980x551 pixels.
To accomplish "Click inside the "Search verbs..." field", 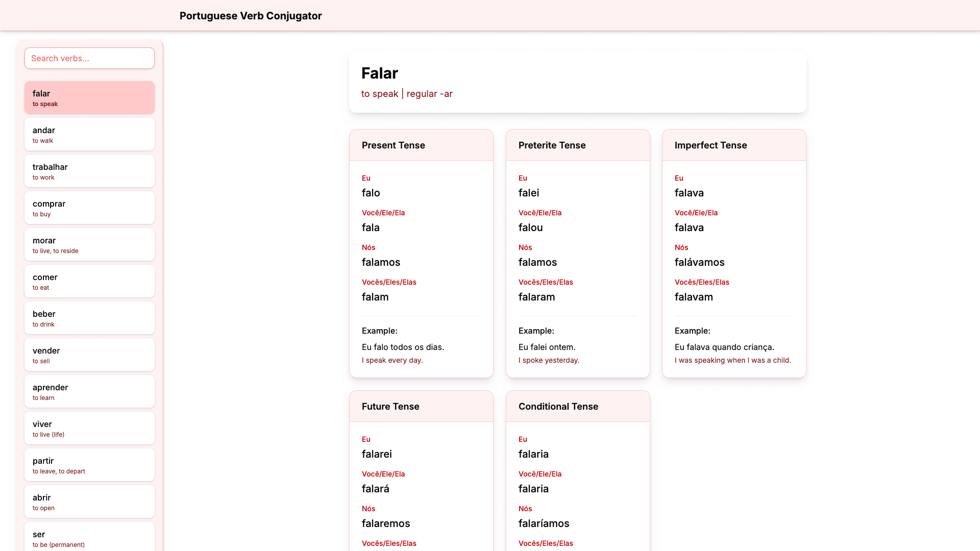I will point(89,58).
